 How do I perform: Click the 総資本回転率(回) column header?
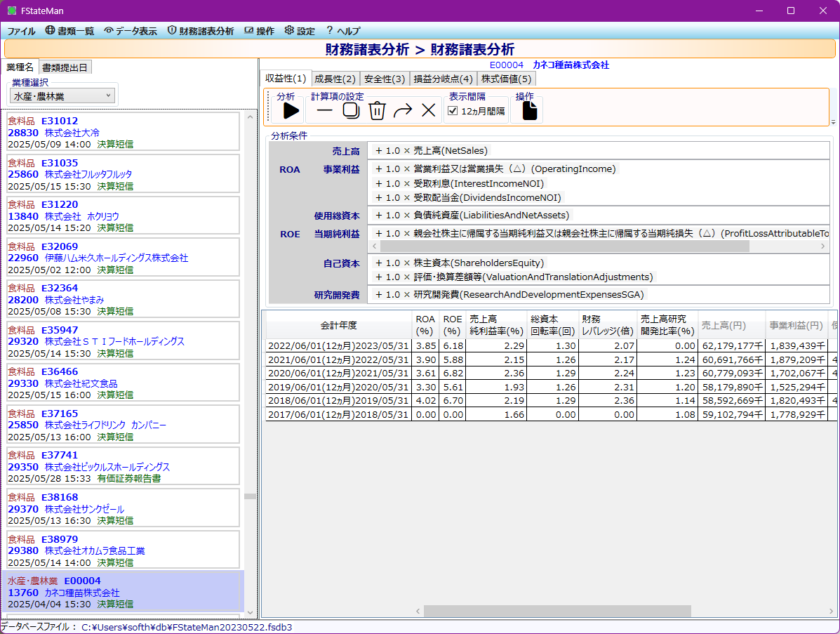click(552, 325)
